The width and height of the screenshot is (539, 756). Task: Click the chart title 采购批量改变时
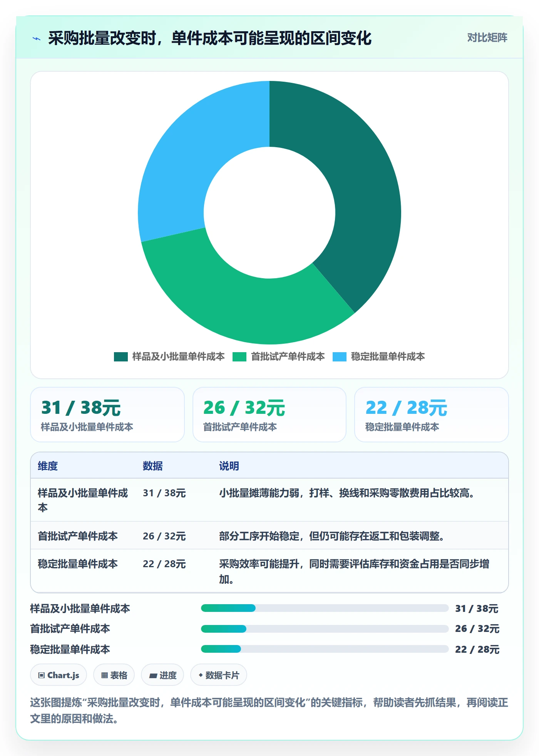click(x=210, y=38)
